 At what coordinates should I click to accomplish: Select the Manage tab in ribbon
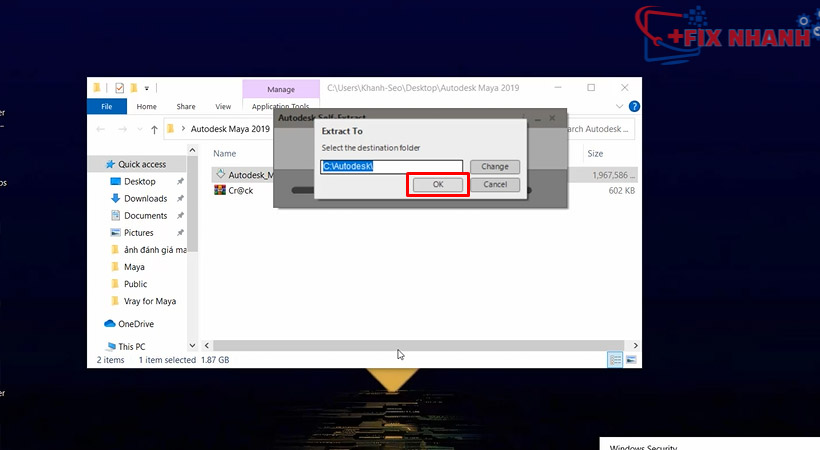280,89
